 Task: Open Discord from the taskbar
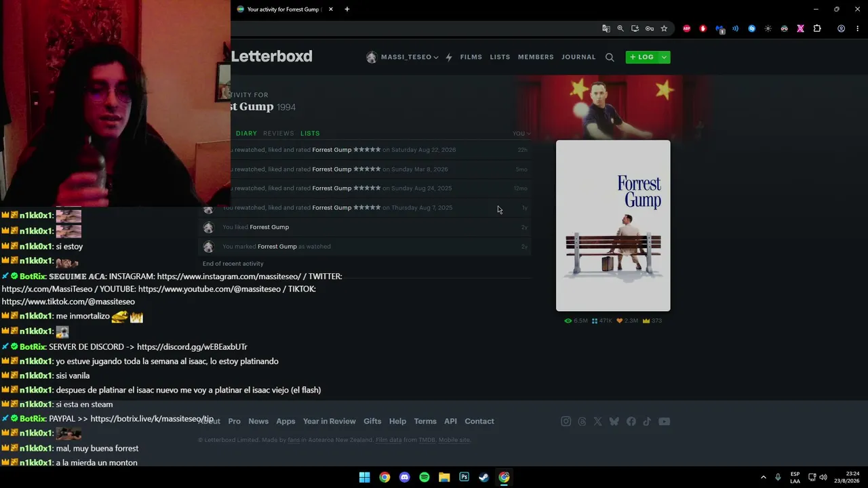pos(405,477)
